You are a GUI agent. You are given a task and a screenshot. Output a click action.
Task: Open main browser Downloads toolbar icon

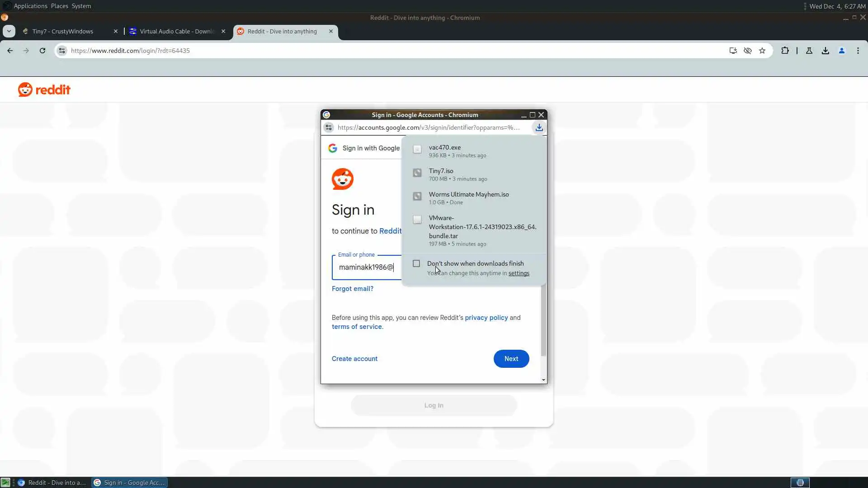[x=826, y=51]
